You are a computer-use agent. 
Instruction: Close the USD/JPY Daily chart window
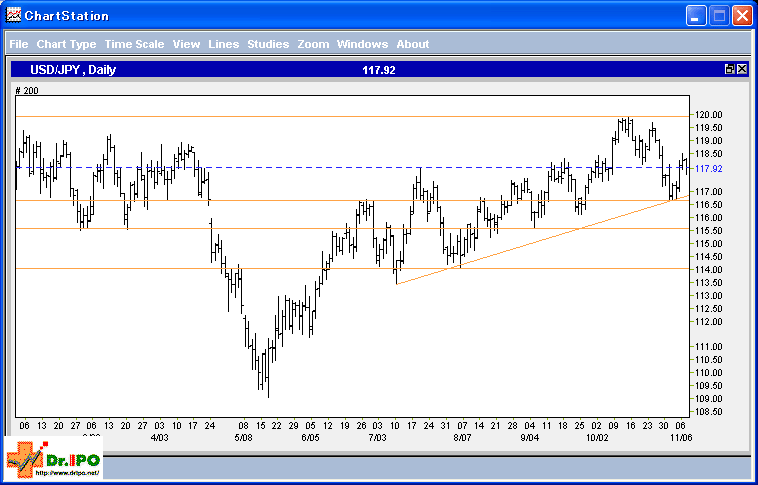tap(741, 69)
